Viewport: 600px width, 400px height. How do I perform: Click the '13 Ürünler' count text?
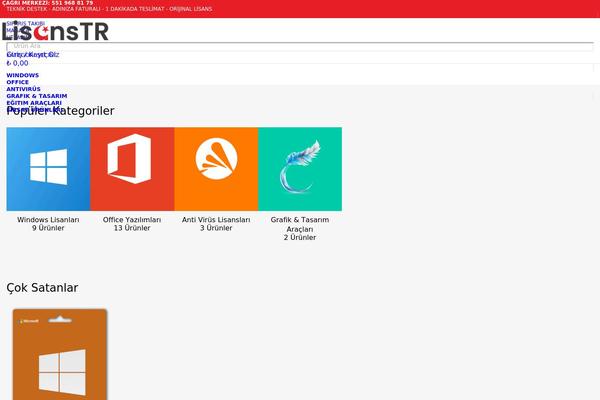[x=132, y=228]
